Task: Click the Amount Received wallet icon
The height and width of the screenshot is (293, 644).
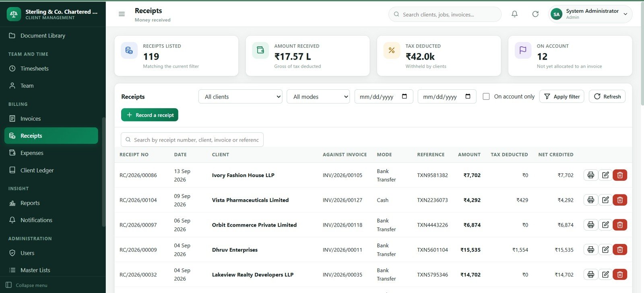Action: pos(260,50)
